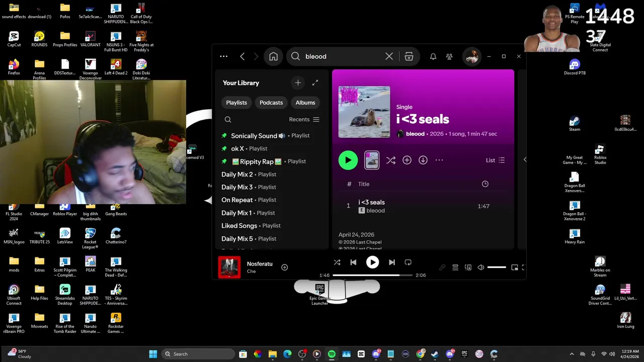Viewport: 644px width, 362px height.
Task: Open ok X playlist
Action: click(x=271, y=148)
